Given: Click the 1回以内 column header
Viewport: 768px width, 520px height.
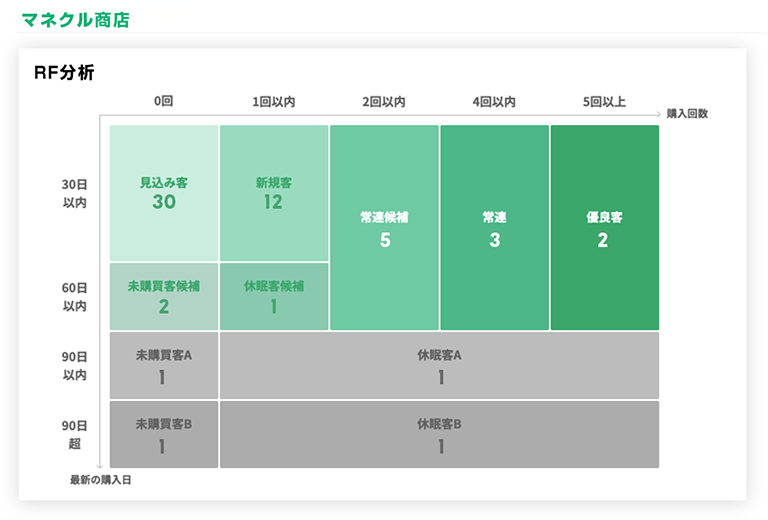Looking at the screenshot, I should [274, 101].
